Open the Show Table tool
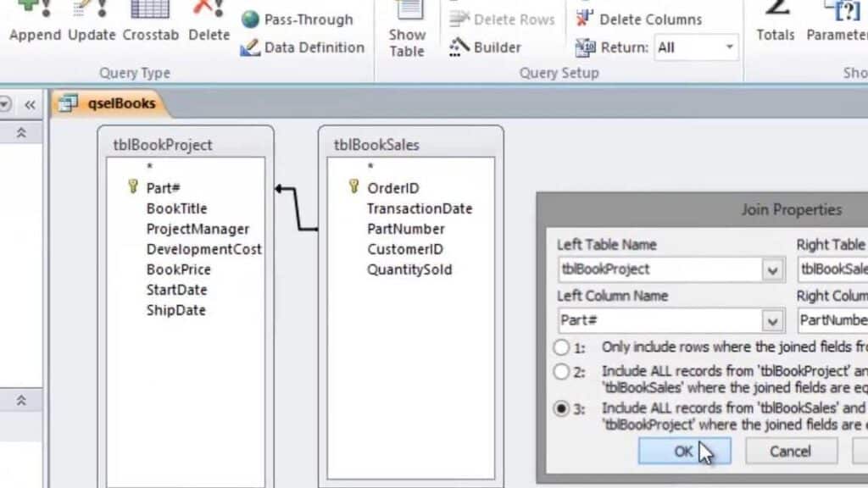The image size is (868, 488). pos(407,30)
